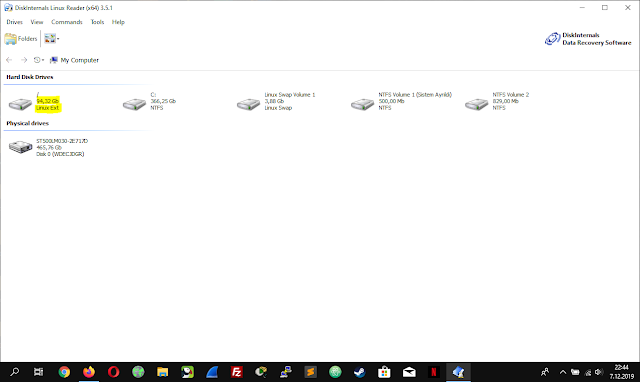The image size is (640, 382).
Task: Click the Linux Reader taskbar icon
Action: (x=458, y=372)
